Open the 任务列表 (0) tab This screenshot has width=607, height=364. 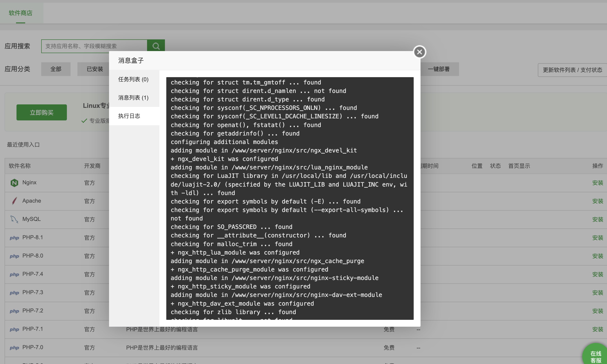click(x=133, y=79)
